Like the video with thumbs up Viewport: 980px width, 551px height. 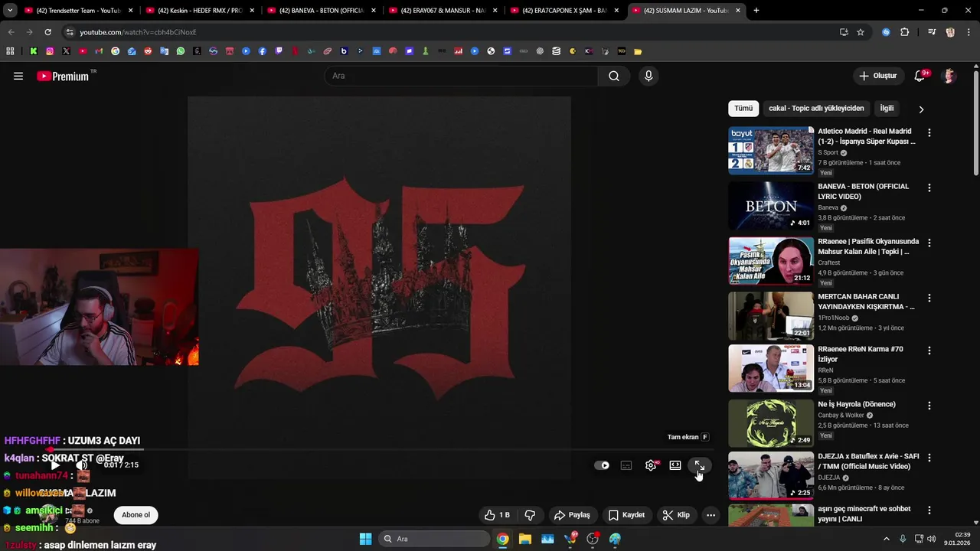pyautogui.click(x=497, y=515)
